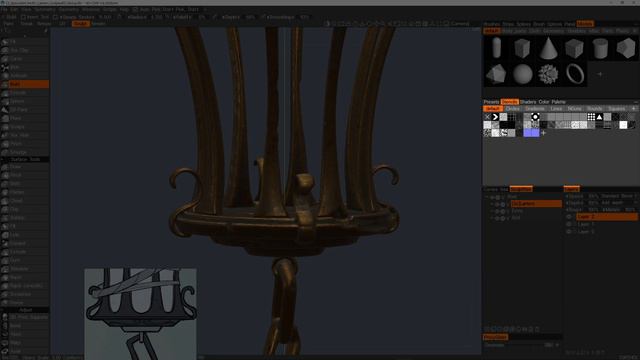Select the sphere primitive model
The image size is (640, 360).
[522, 74]
